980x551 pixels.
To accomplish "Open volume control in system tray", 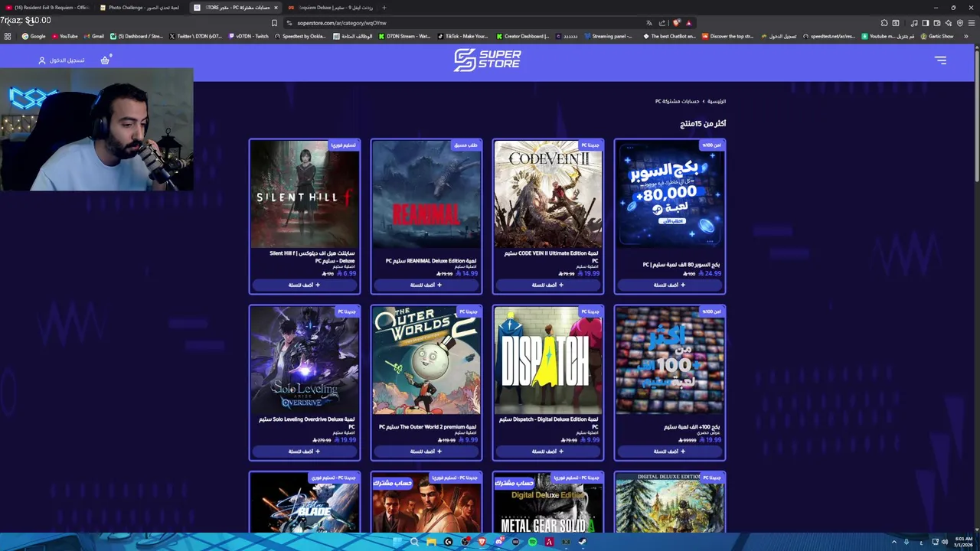I will tap(945, 542).
